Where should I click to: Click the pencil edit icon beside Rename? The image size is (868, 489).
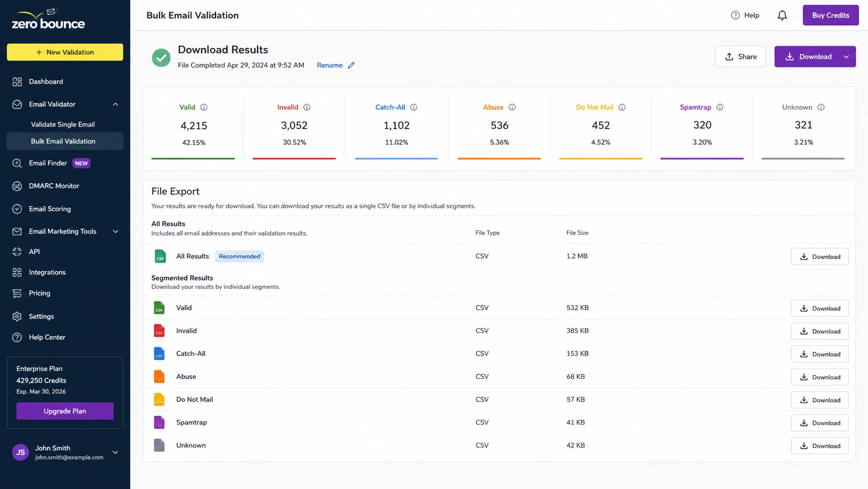coord(351,65)
